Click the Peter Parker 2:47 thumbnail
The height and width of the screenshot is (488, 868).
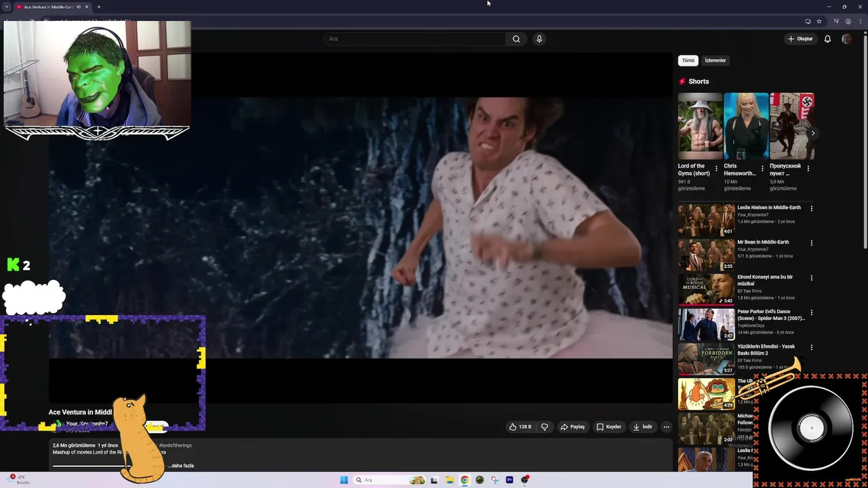(x=706, y=324)
